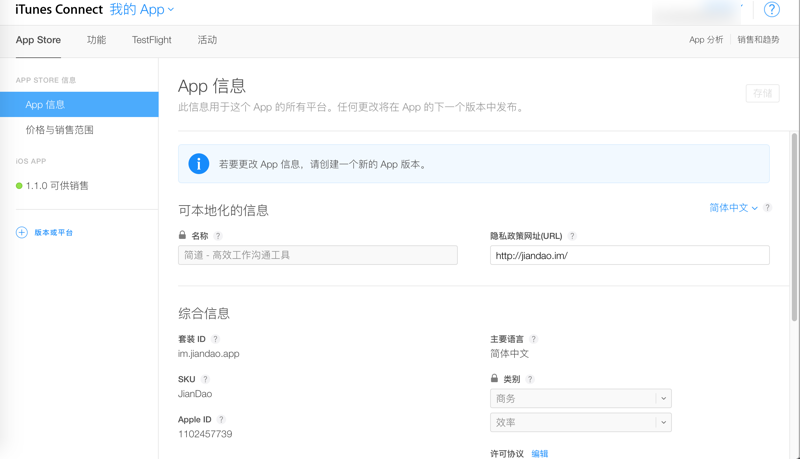This screenshot has width=800, height=459.
Task: Switch to the 功能 tab
Action: (96, 40)
